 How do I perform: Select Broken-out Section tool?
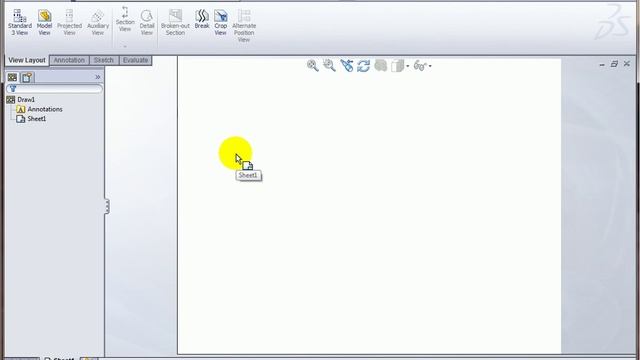175,22
